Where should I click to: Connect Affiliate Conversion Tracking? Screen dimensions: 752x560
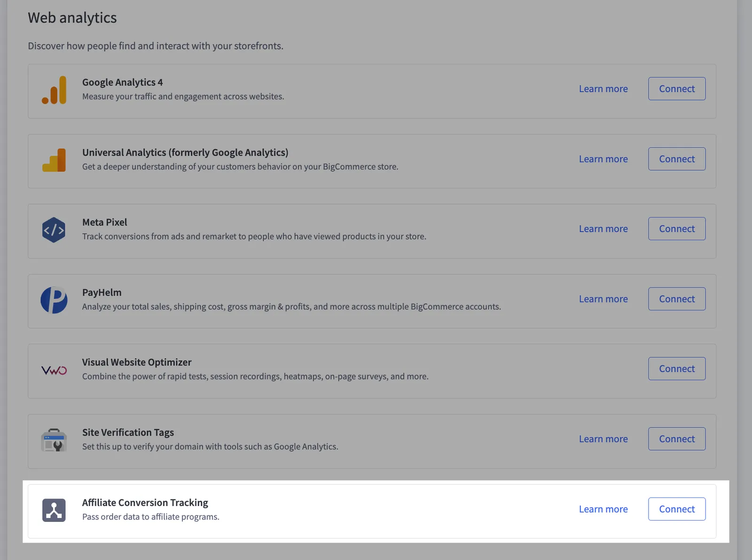pos(677,509)
